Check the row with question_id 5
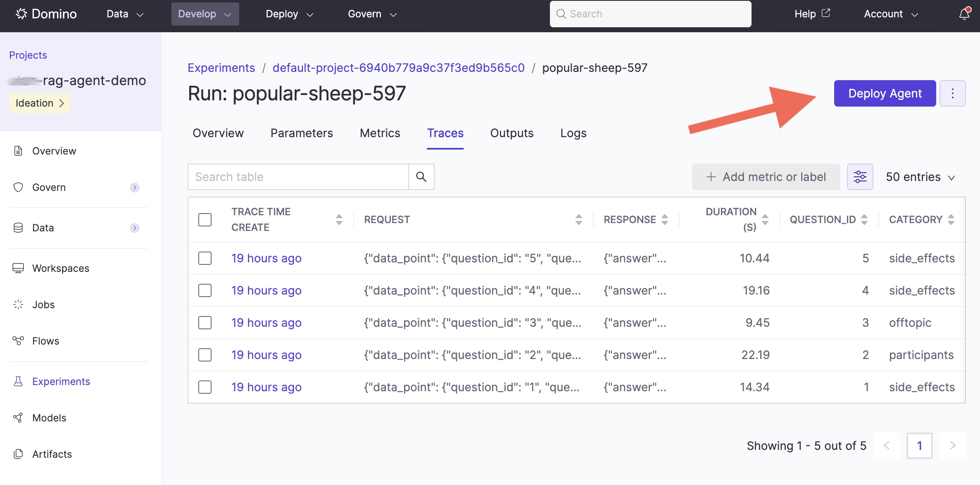Screen dimensions: 980x485 (x=205, y=258)
